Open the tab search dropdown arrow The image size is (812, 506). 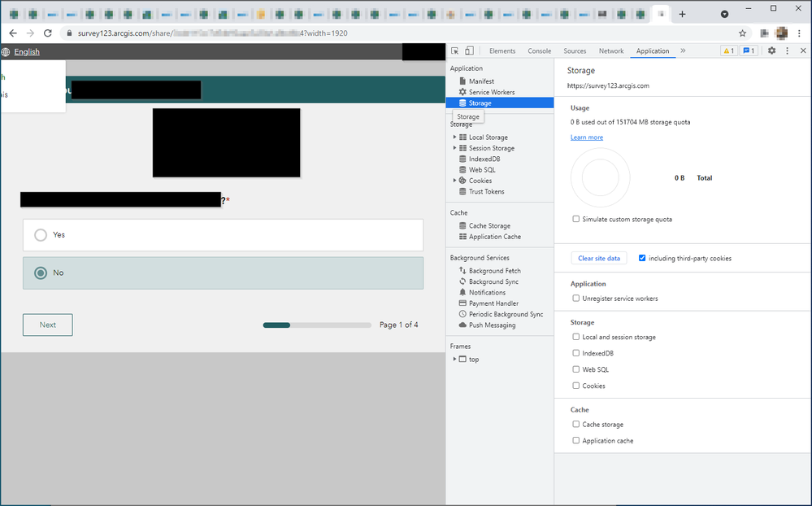click(724, 14)
